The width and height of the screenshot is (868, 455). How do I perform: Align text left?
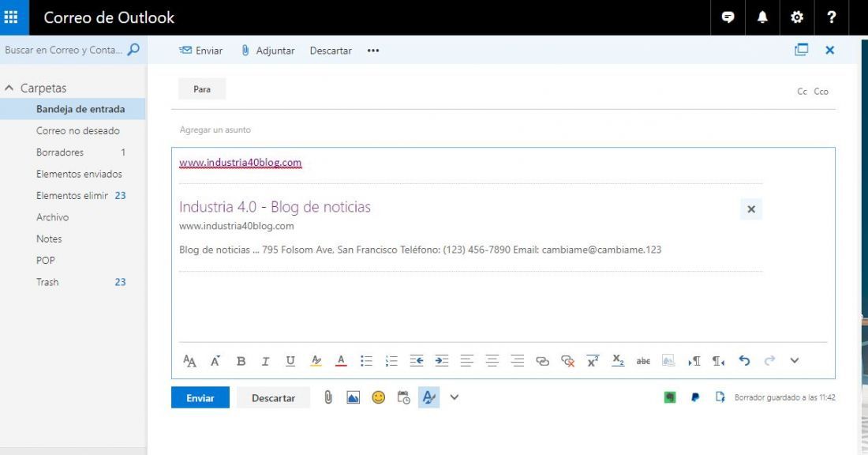tap(466, 361)
